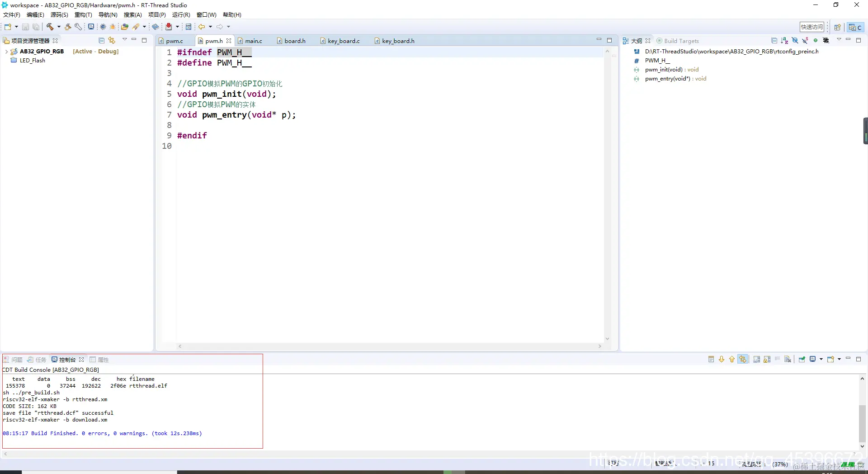Open the Build Targets view

click(x=678, y=41)
